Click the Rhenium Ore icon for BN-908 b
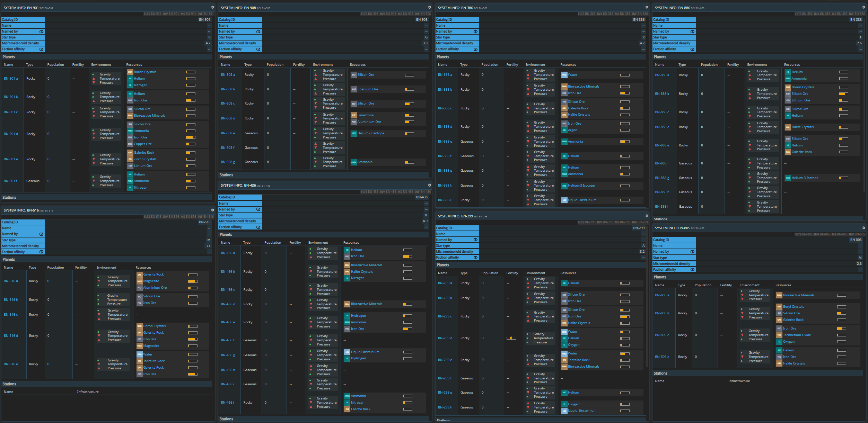The height and width of the screenshot is (423, 868). pyautogui.click(x=353, y=89)
